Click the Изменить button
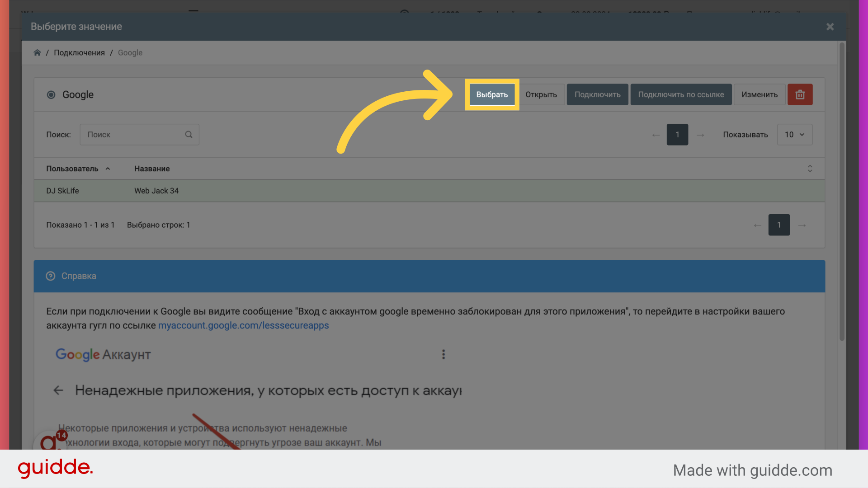 (759, 94)
